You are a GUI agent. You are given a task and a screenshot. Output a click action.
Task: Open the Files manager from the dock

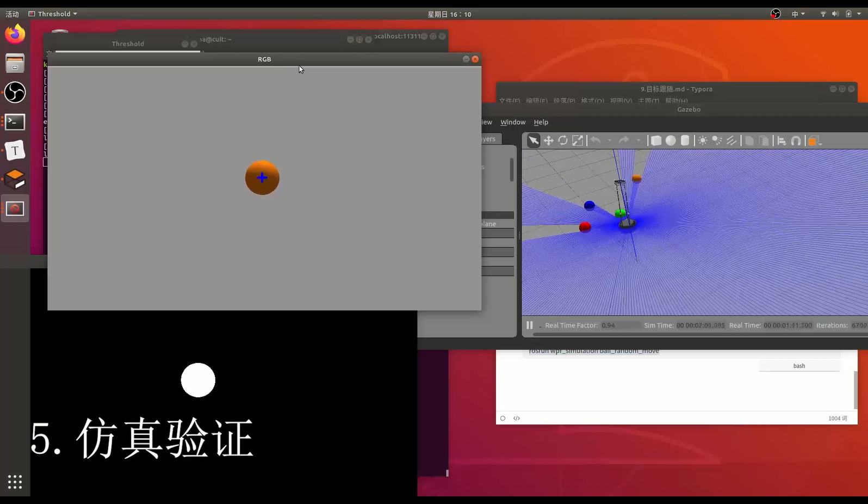[15, 63]
